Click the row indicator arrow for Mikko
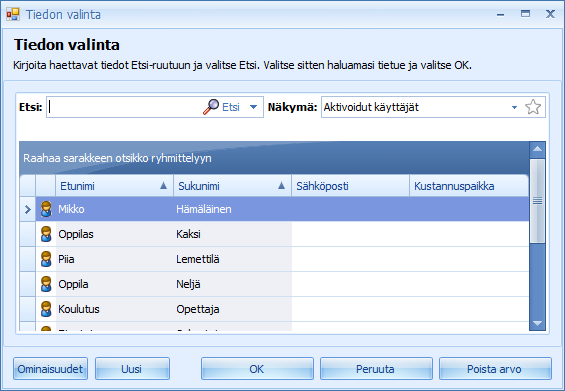The width and height of the screenshot is (565, 391). [x=28, y=209]
